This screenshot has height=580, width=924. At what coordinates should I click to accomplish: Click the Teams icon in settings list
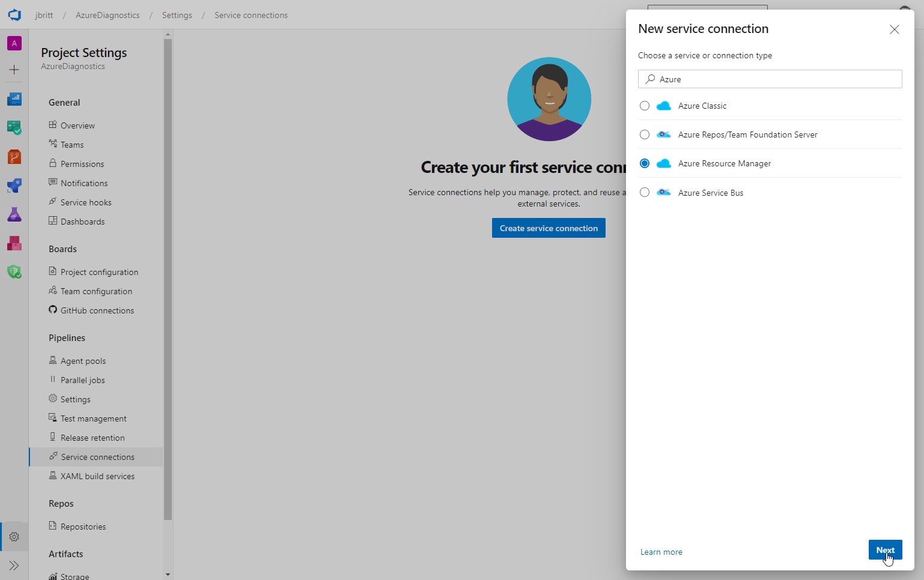53,144
